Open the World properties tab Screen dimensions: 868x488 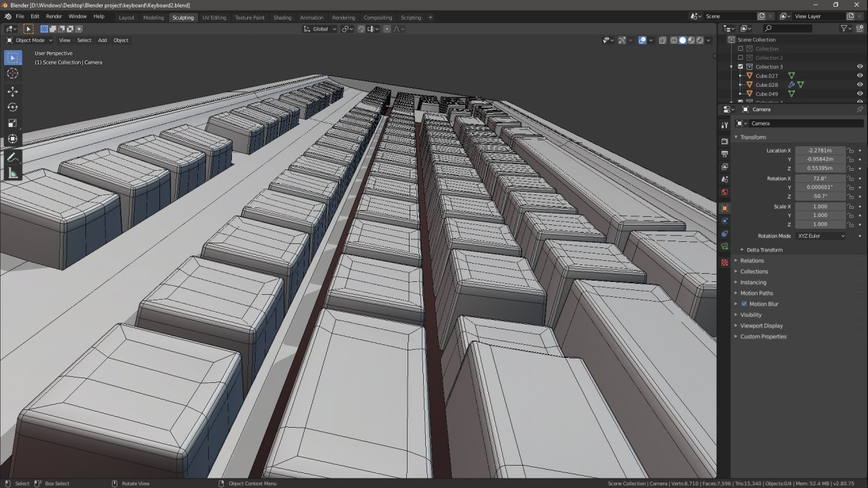point(724,192)
